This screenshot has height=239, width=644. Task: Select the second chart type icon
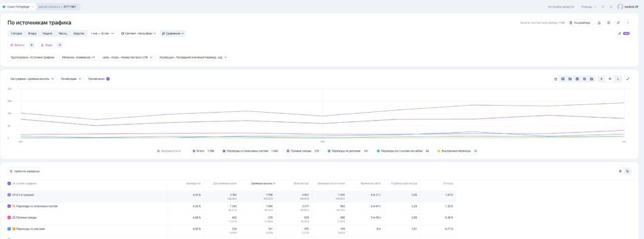(563, 79)
